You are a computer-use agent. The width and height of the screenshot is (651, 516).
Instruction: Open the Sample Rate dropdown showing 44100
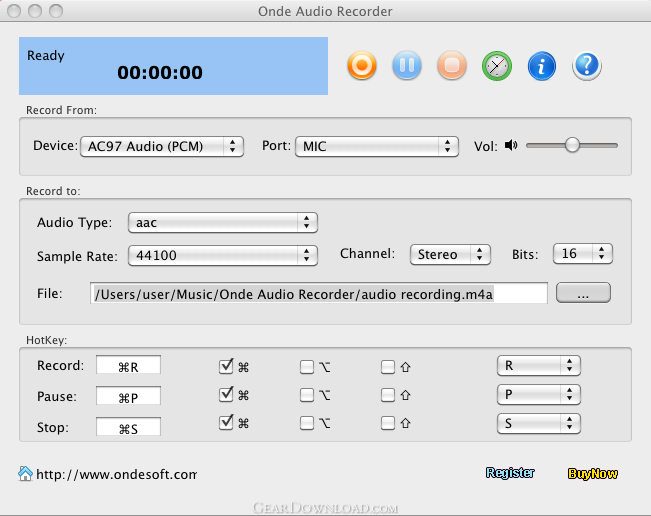point(223,255)
